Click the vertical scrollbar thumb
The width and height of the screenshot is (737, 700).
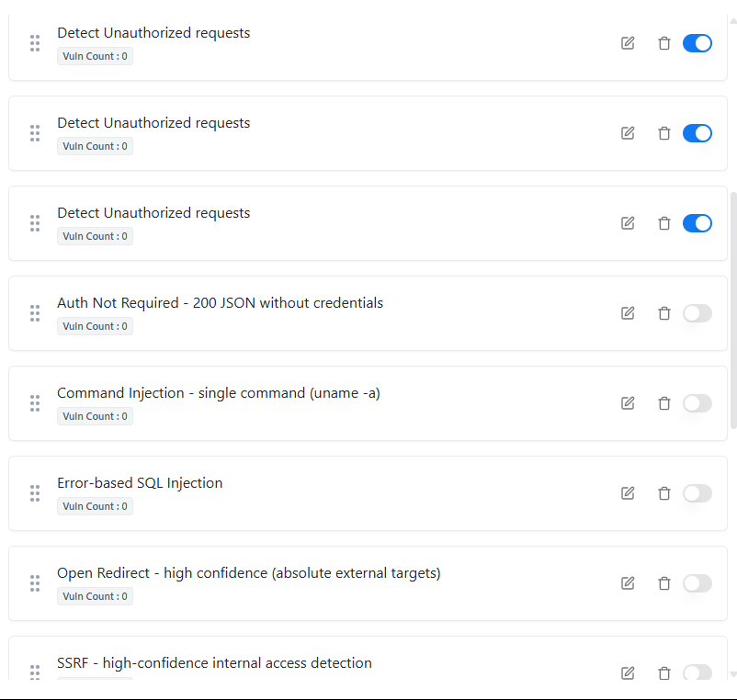[x=732, y=310]
